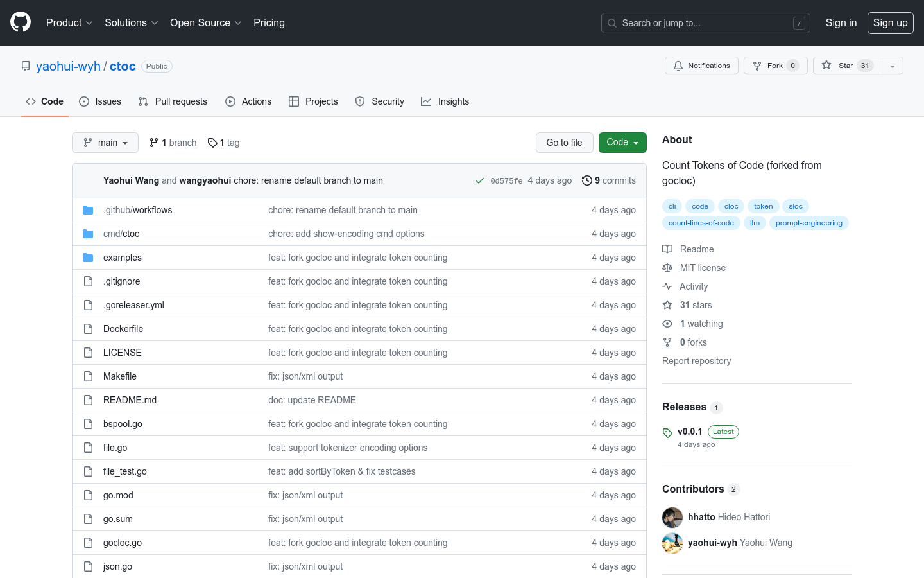Image resolution: width=924 pixels, height=578 pixels.
Task: Click the repository icon beside yaohui-wyh
Action: [x=26, y=66]
